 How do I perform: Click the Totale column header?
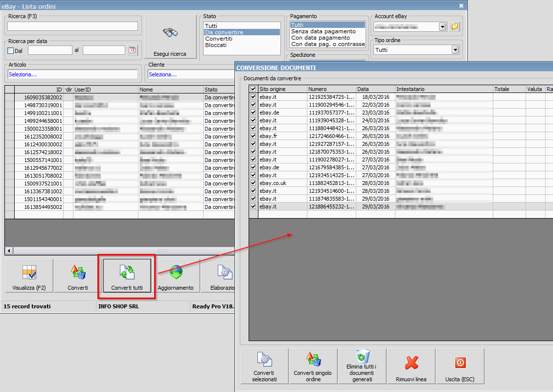[x=509, y=89]
